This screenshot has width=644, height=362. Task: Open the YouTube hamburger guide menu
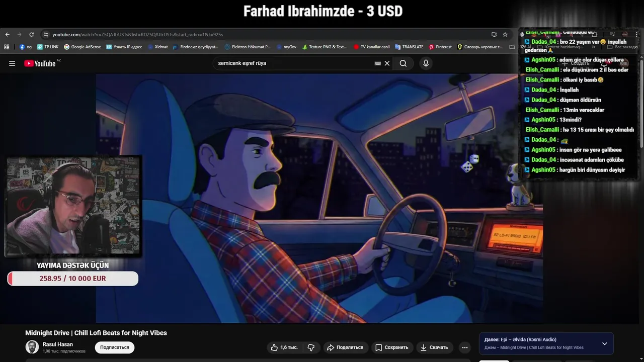tap(12, 63)
